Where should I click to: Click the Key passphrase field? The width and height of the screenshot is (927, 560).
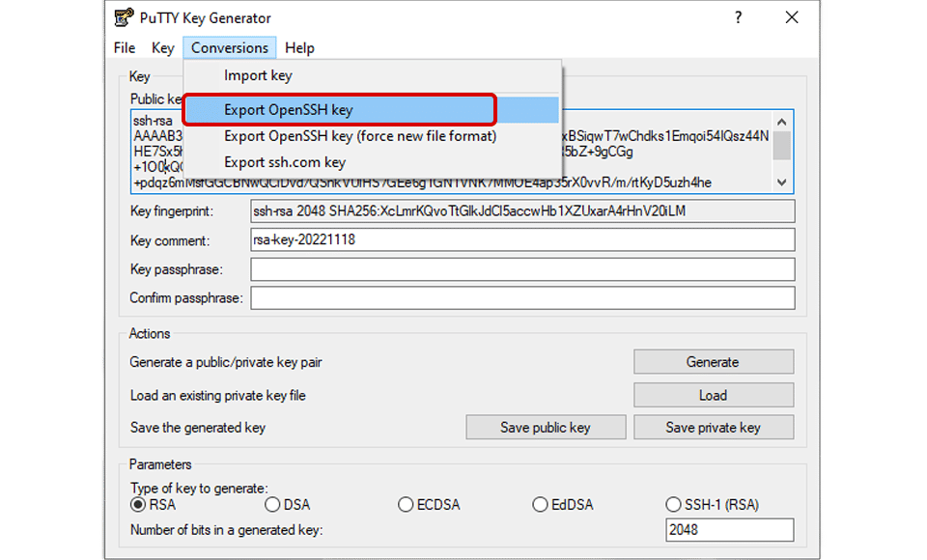tap(522, 269)
